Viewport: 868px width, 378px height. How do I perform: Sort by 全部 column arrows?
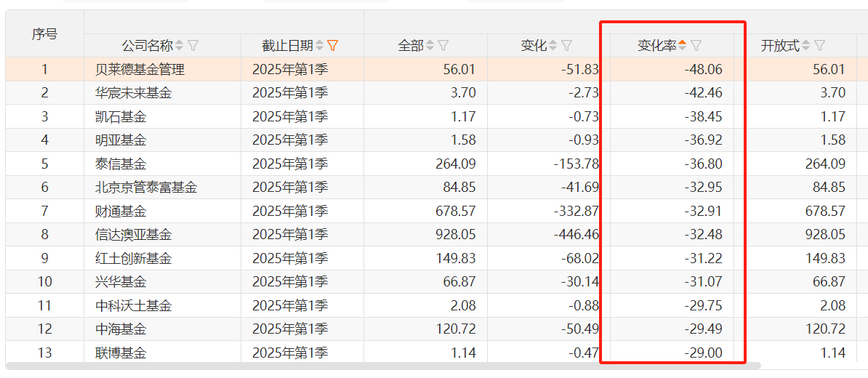[430, 46]
